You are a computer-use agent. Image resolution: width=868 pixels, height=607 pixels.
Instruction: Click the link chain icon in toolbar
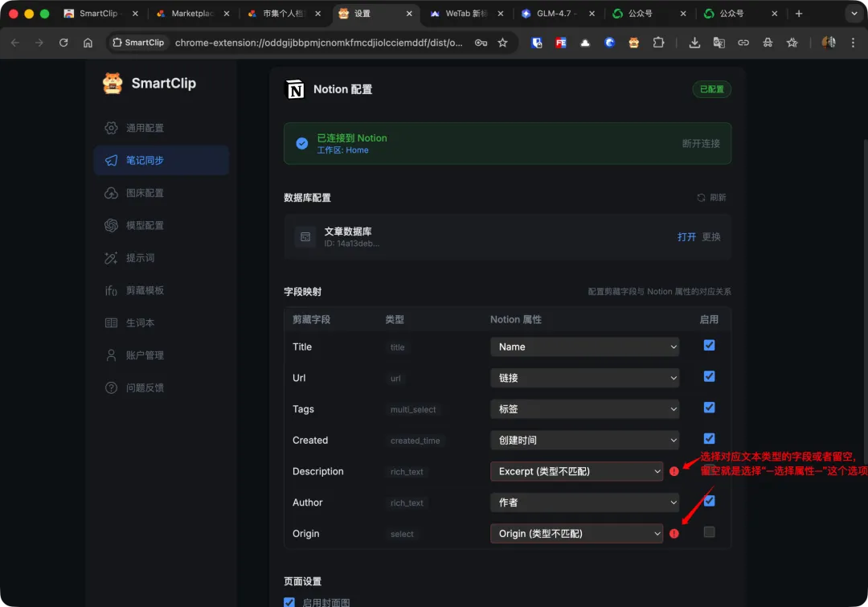point(743,43)
